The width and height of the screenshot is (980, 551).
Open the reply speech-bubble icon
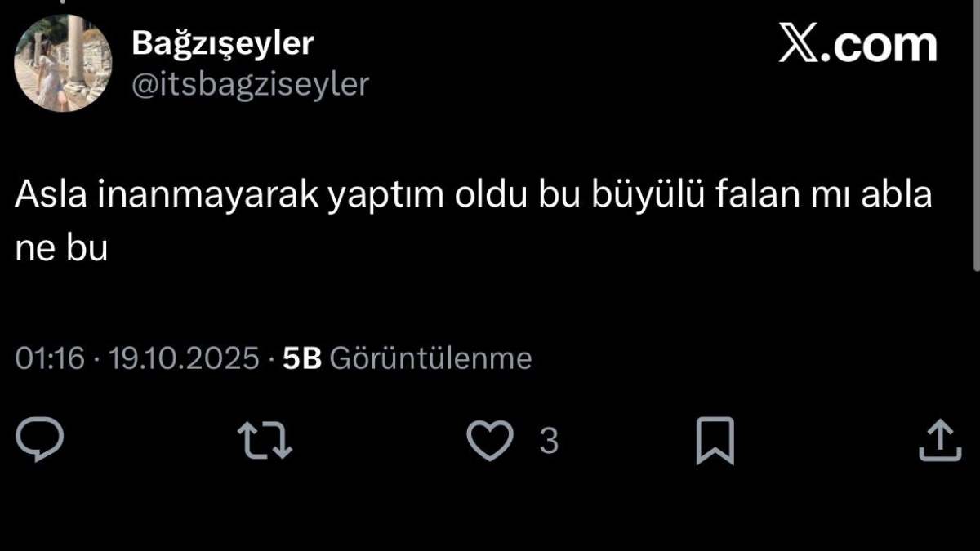tap(40, 440)
